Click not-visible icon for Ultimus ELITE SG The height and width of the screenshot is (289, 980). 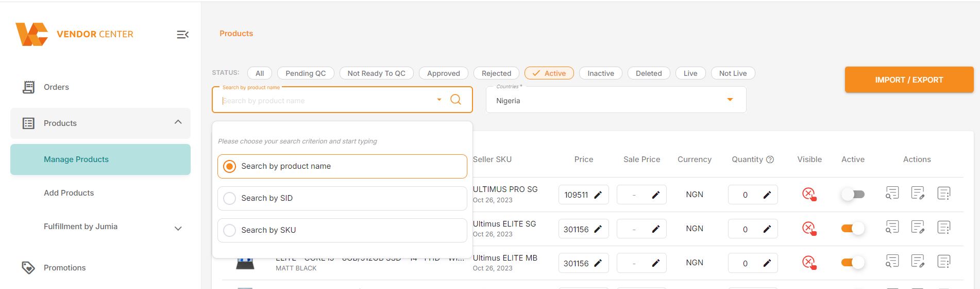tap(809, 229)
